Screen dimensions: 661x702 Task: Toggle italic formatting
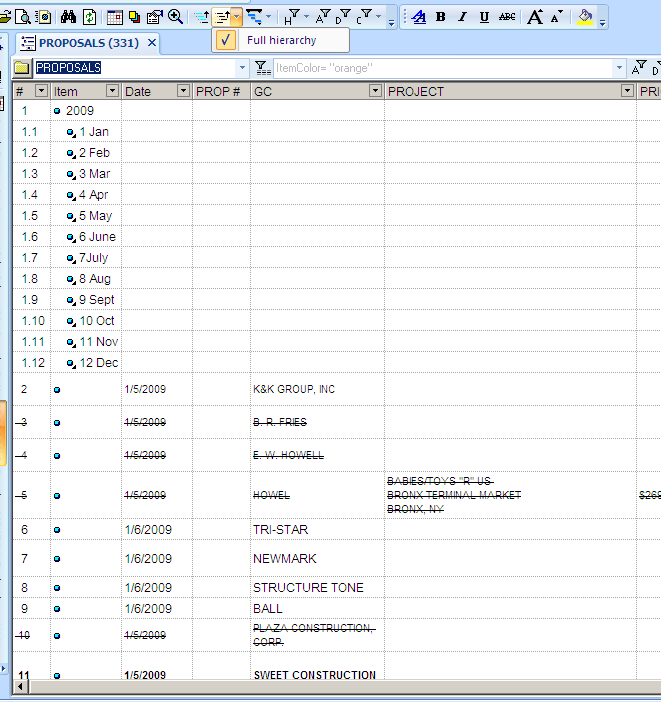[x=463, y=17]
